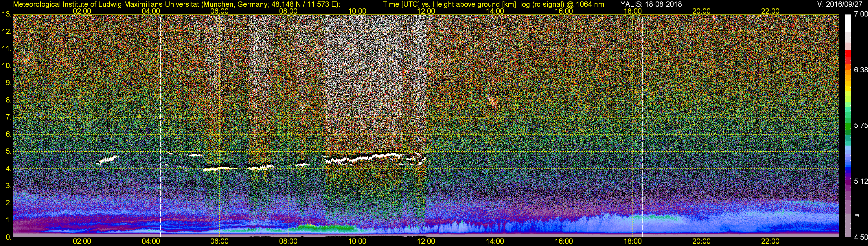
Task: Click the 12 km height axis label
Action: pos(6,32)
